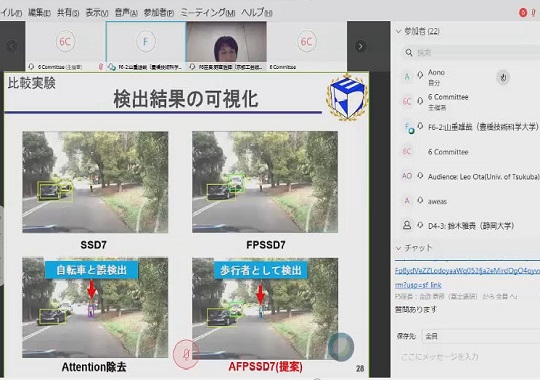The image size is (540, 380).
Task: Open the ミーティング(M) menu
Action: tap(208, 13)
